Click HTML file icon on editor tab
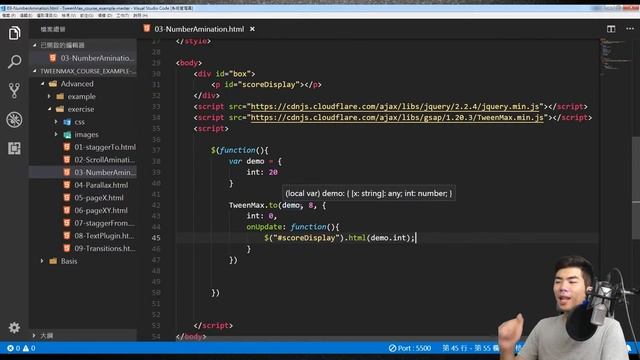The height and width of the screenshot is (360, 640). (147, 29)
